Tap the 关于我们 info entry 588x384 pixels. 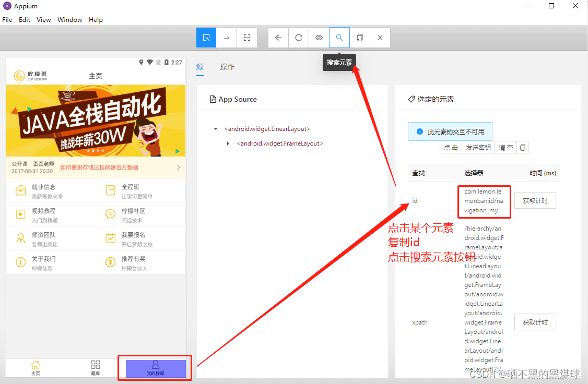pyautogui.click(x=51, y=263)
